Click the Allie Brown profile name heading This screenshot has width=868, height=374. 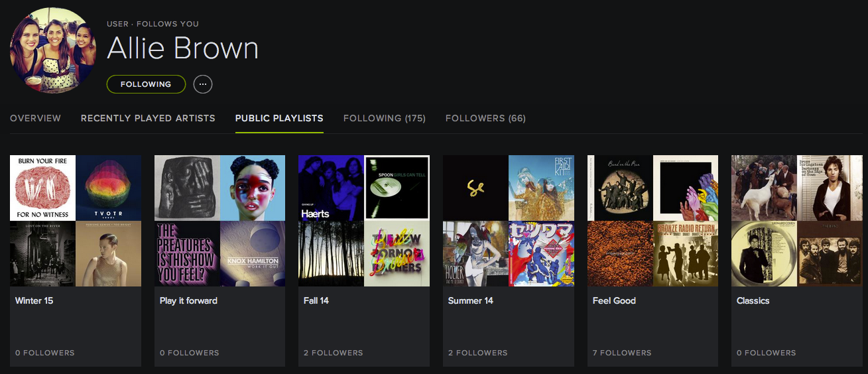[182, 48]
